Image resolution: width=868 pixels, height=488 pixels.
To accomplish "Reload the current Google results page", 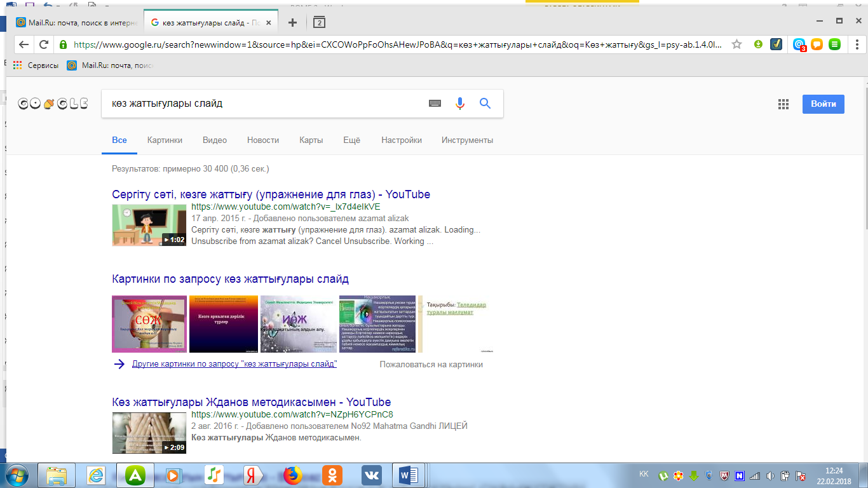I will (x=44, y=44).
